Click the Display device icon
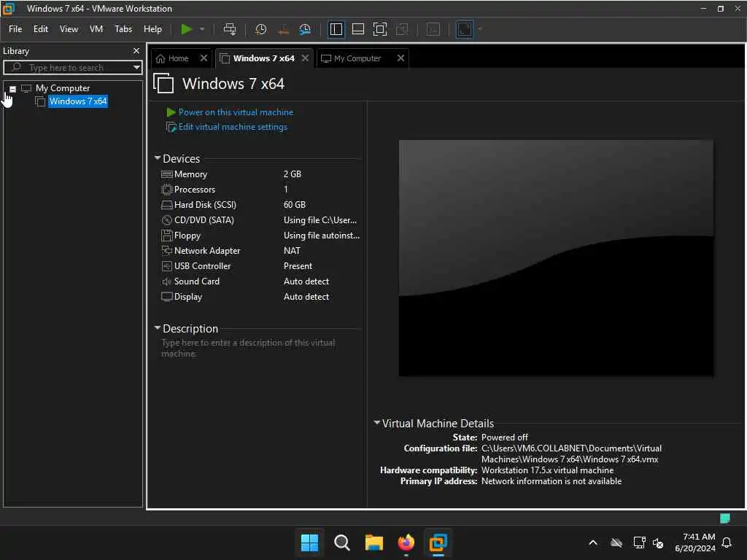This screenshot has width=747, height=560. (167, 297)
